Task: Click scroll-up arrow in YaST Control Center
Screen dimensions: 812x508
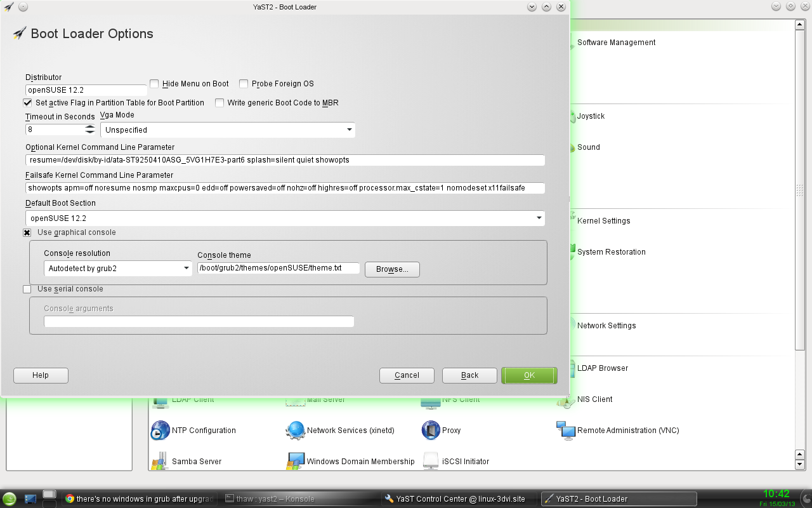Action: pos(800,25)
